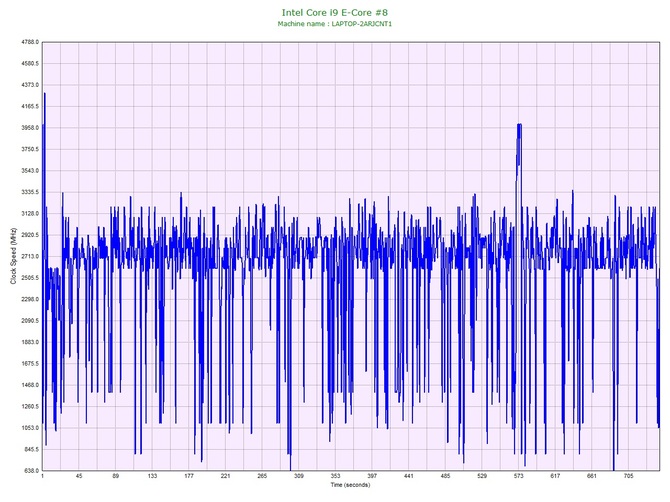
Task: Click the 3128.0 y-axis value
Action: 30,213
